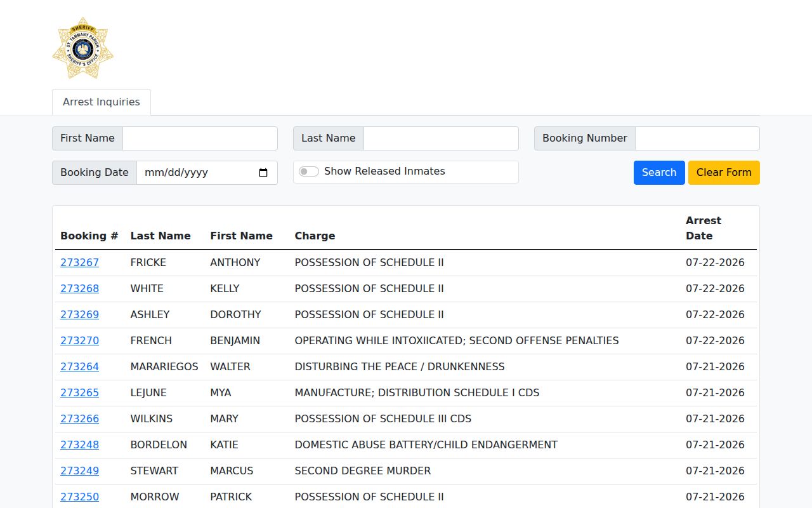Open booking number 273248 link
The height and width of the screenshot is (508, 812).
(80, 445)
